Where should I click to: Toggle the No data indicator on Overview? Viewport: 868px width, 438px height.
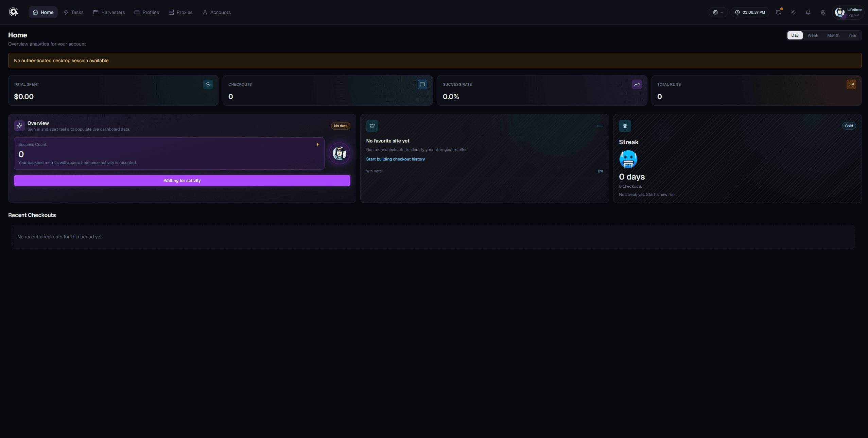tap(341, 125)
